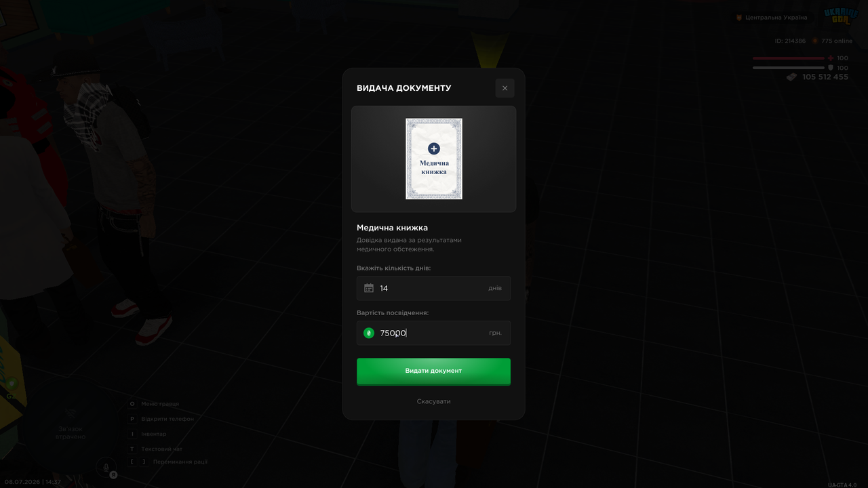Click the UA-GTA 4.0 version label

pos(842,485)
